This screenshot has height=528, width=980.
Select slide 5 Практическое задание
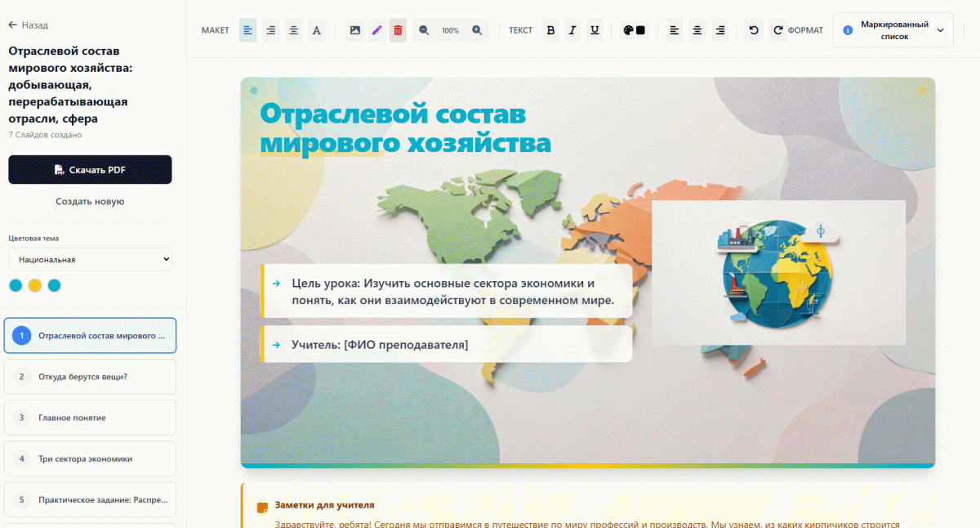click(x=90, y=499)
